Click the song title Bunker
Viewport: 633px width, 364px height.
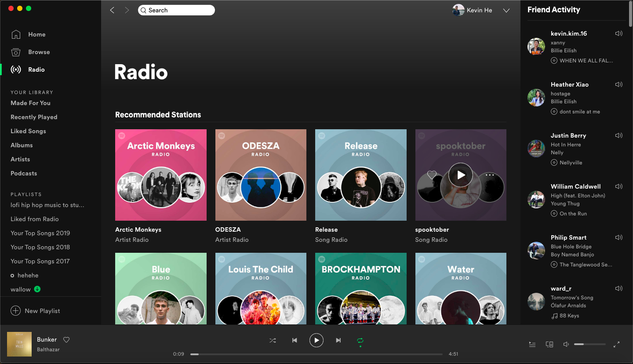47,339
